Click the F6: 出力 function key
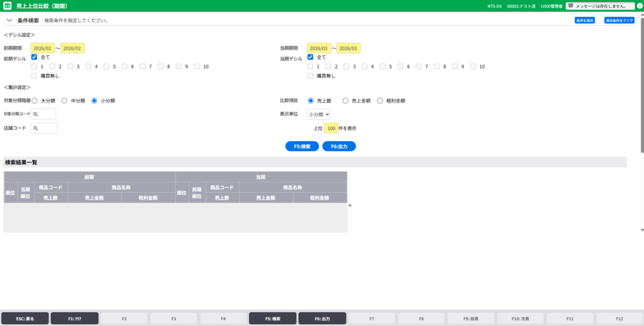The height and width of the screenshot is (326, 644). click(x=323, y=318)
